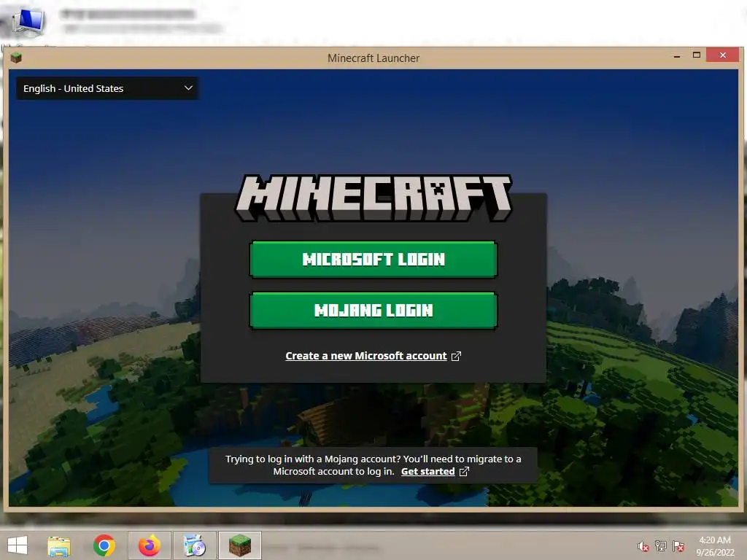Open Google Chrome from the taskbar
This screenshot has height=560, width=747.
(x=104, y=545)
